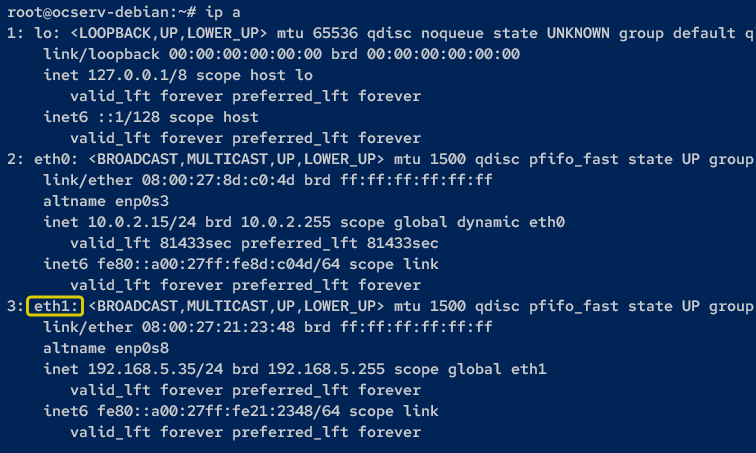Click the 127.0.0.1/8 loopback address
The image size is (756, 453).
click(x=137, y=75)
